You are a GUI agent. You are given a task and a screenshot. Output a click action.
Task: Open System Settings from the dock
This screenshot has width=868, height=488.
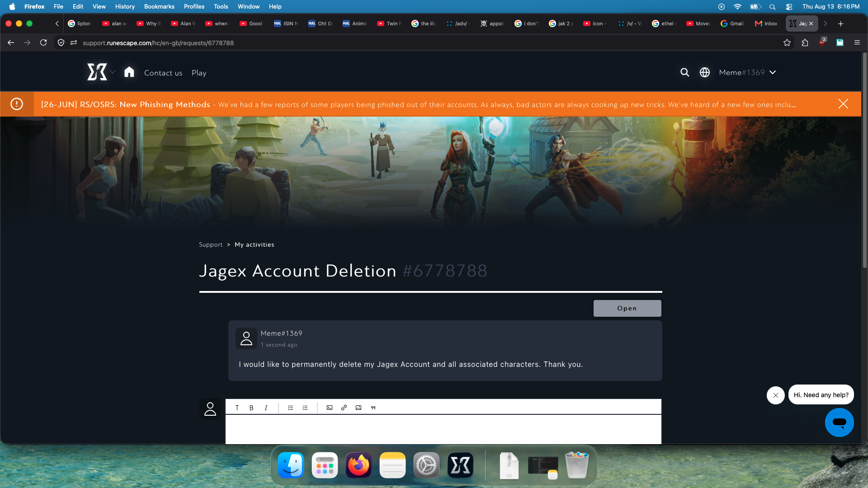coord(426,465)
